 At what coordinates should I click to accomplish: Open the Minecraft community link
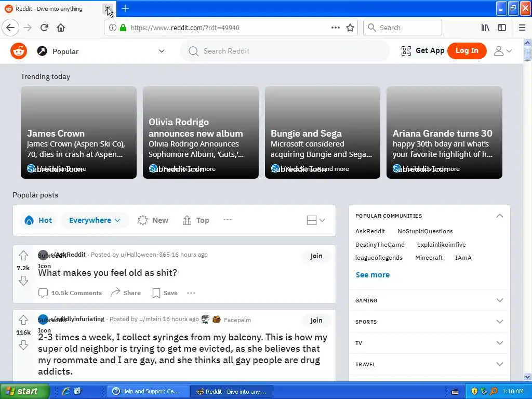[429, 258]
